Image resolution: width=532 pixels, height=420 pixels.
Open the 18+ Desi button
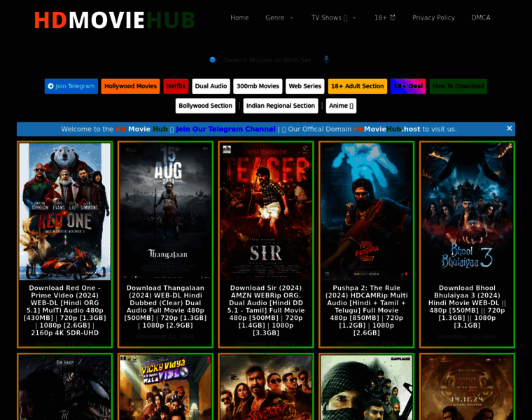pos(408,86)
